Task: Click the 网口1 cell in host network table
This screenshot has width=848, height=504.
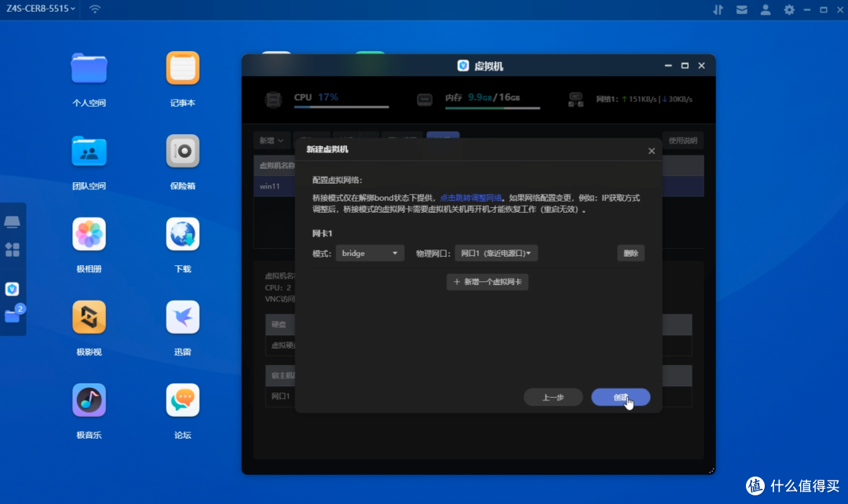Action: [280, 396]
